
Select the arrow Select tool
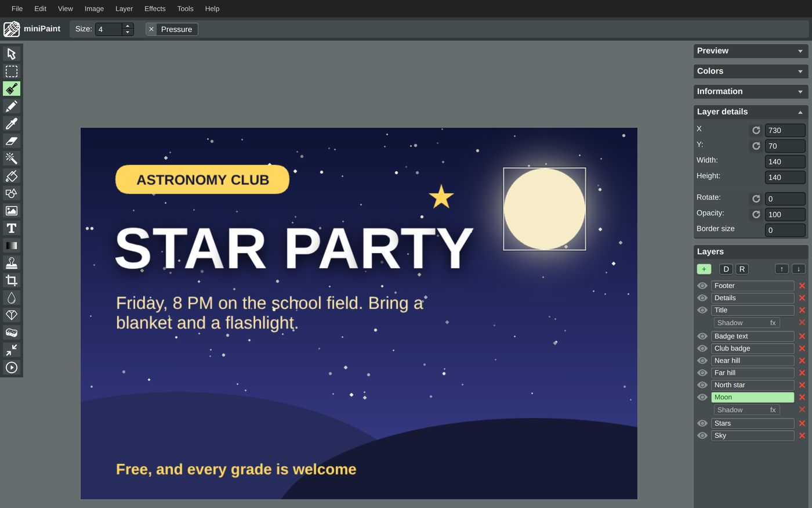click(12, 54)
